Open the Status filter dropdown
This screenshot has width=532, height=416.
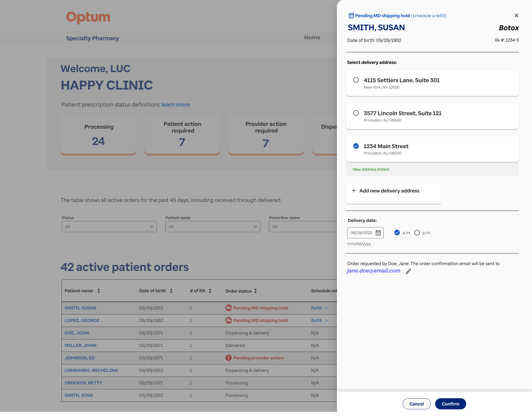click(109, 227)
